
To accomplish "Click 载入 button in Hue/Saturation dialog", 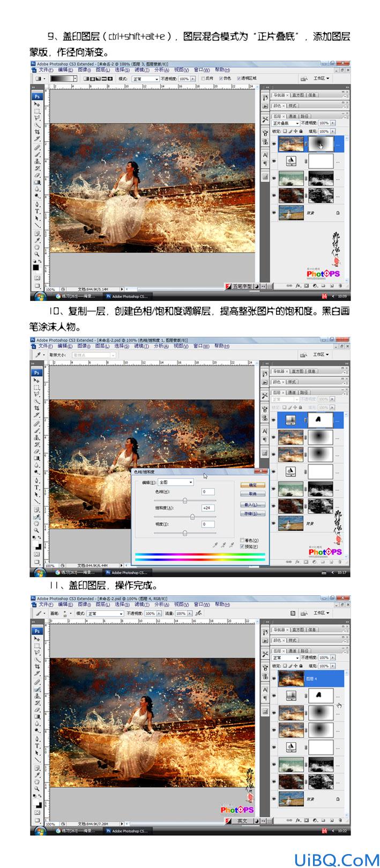I will click(x=253, y=504).
